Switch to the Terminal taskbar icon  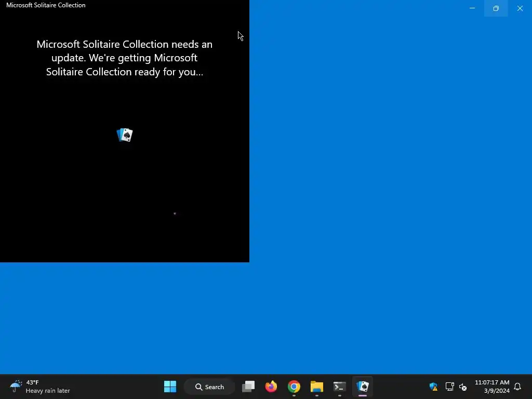click(340, 387)
